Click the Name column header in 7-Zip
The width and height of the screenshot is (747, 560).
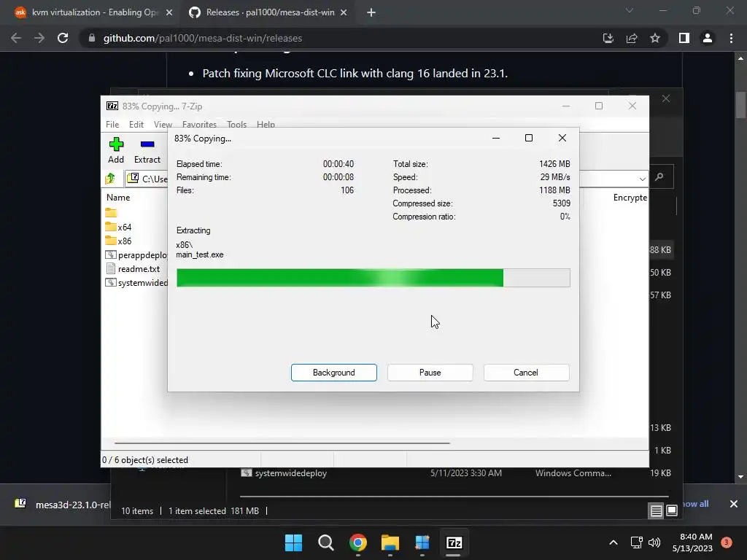pyautogui.click(x=118, y=198)
